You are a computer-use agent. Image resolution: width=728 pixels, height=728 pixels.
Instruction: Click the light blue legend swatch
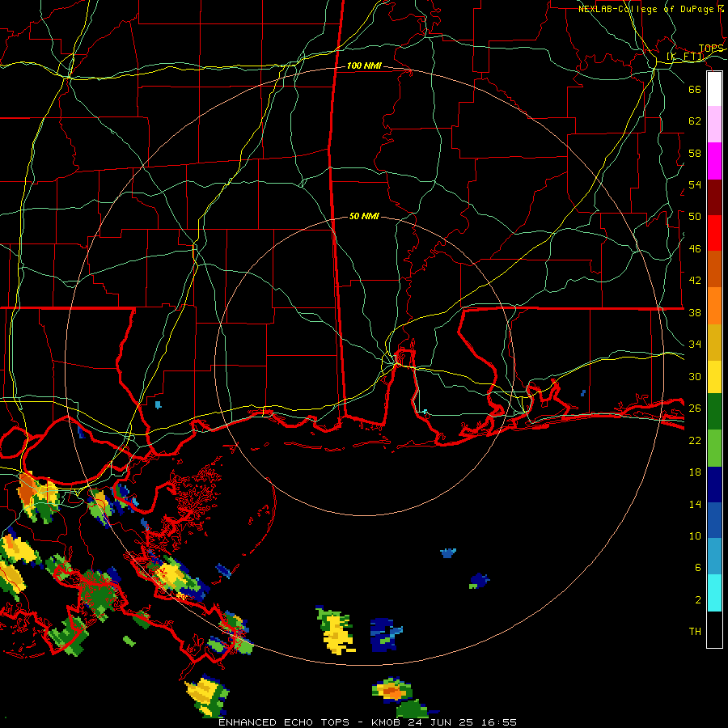pos(714,557)
